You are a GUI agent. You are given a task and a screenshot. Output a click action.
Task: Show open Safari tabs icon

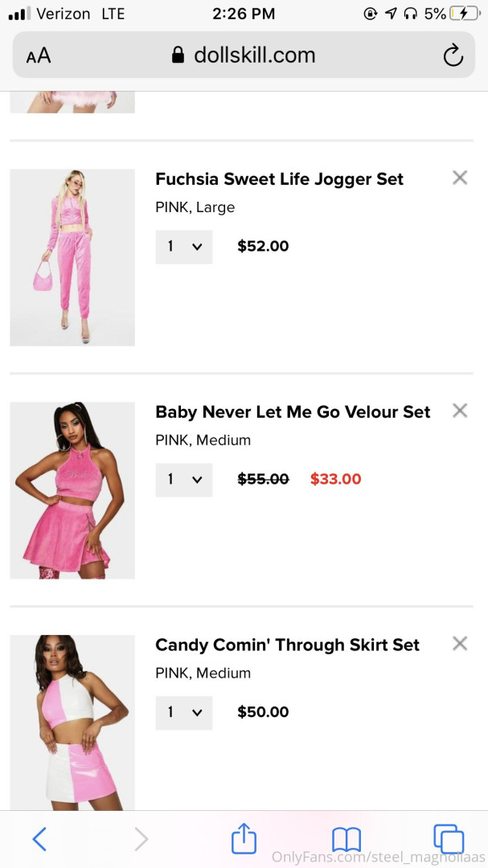coord(449,839)
